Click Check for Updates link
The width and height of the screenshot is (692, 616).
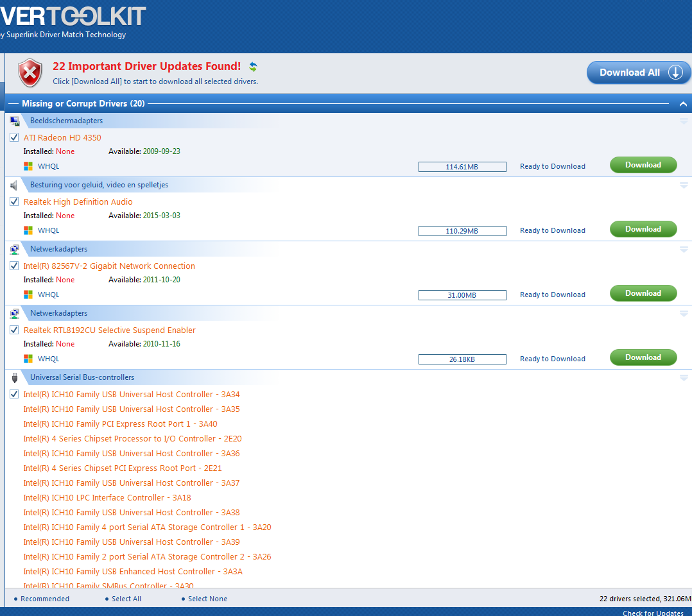[653, 612]
